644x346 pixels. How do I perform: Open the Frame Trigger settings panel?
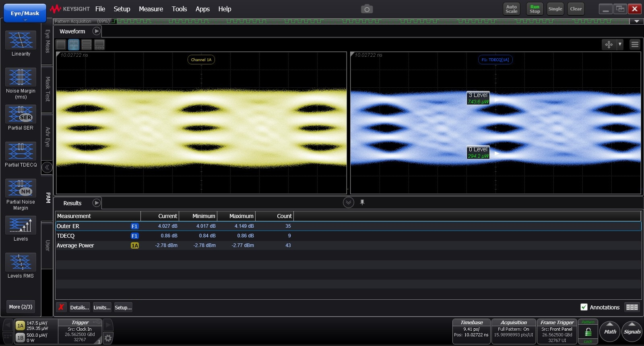(x=557, y=332)
